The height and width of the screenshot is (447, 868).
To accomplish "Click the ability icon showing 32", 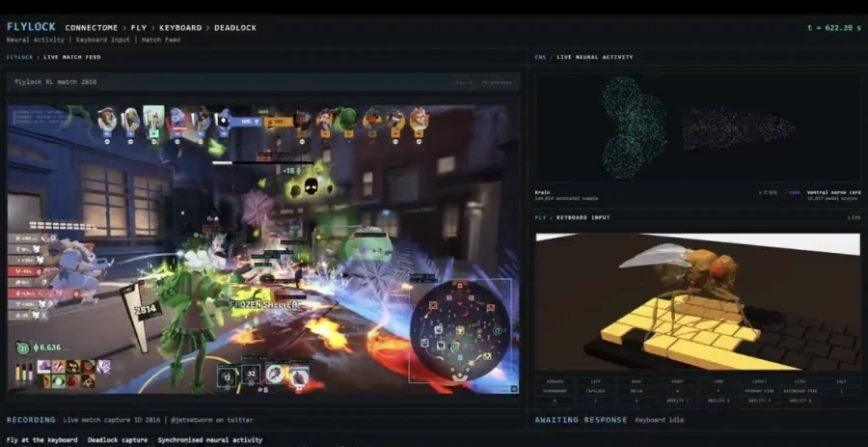I will pyautogui.click(x=251, y=375).
